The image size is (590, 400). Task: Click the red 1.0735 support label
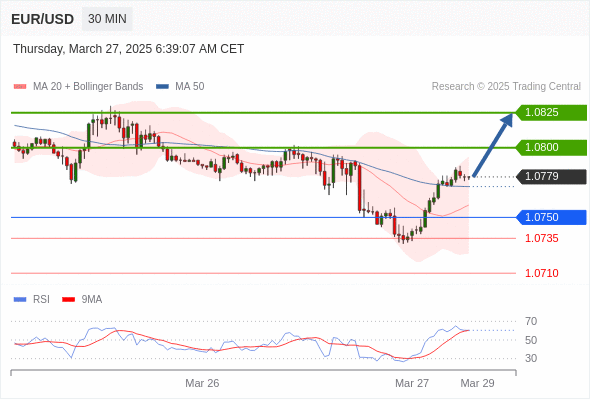pyautogui.click(x=542, y=238)
